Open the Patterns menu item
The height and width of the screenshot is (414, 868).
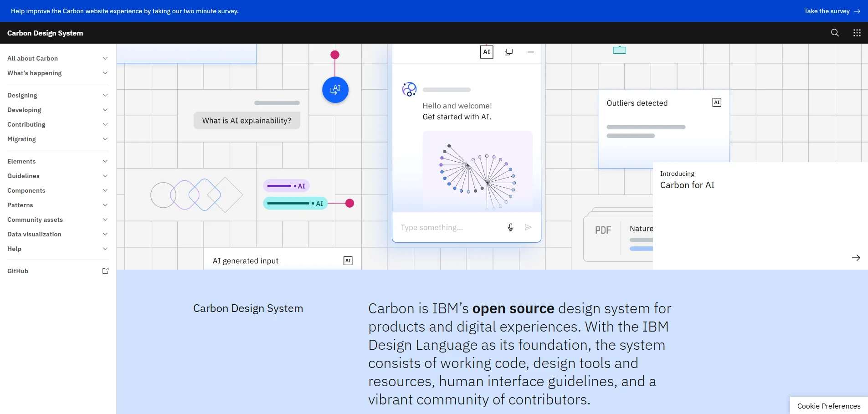[x=58, y=205]
